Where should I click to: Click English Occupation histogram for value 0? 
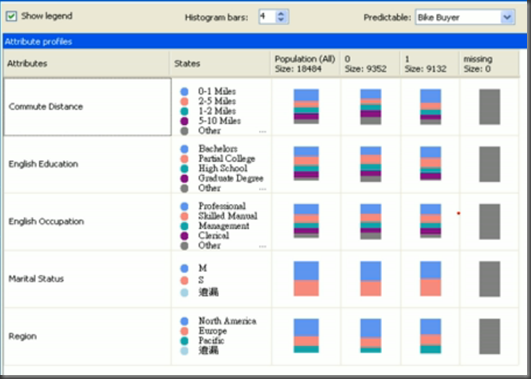pyautogui.click(x=370, y=222)
